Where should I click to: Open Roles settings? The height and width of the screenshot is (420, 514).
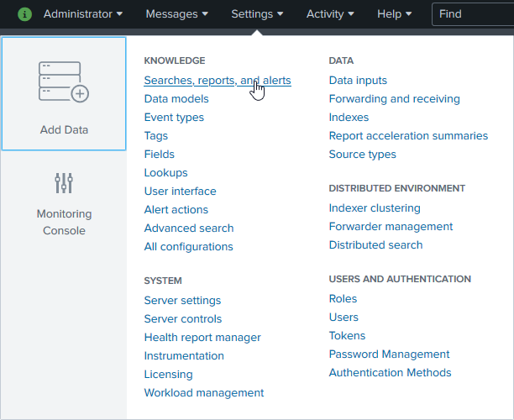343,299
